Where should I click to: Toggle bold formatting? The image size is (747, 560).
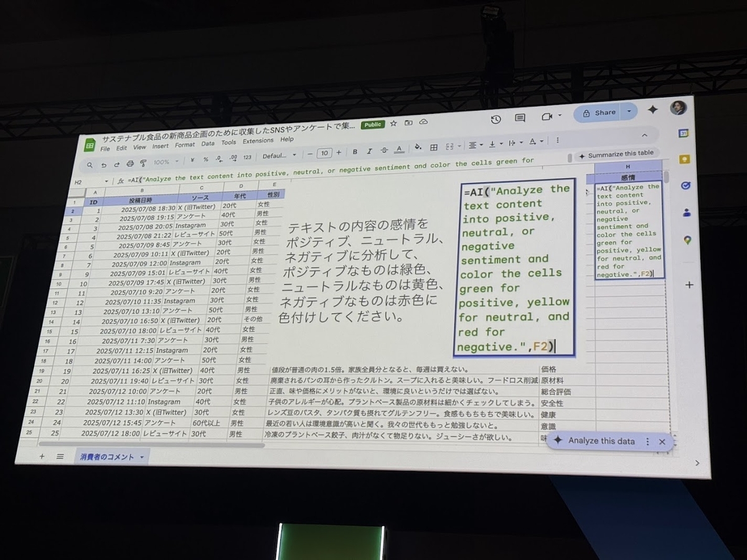point(355,152)
